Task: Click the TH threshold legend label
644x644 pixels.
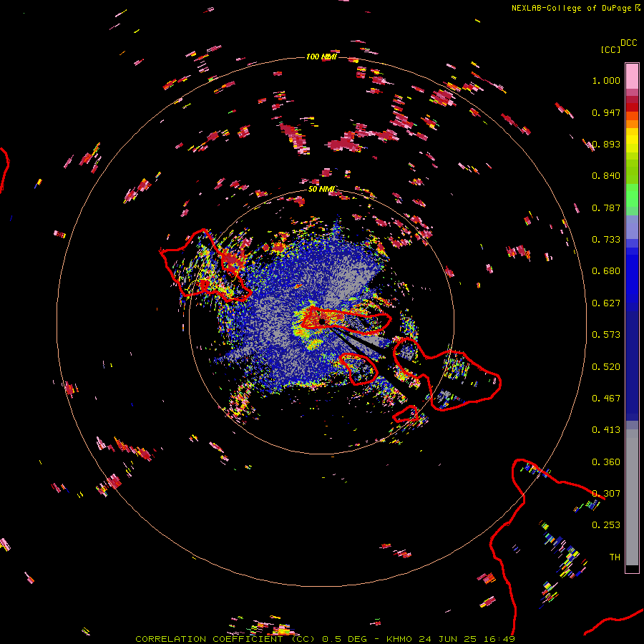Action: point(615,557)
